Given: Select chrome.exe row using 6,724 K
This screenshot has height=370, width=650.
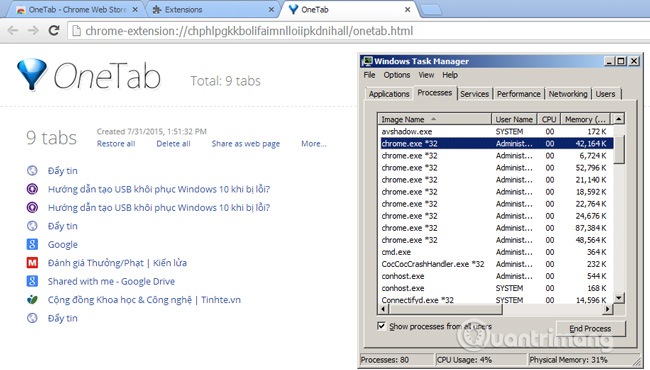Looking at the screenshot, I should point(496,156).
